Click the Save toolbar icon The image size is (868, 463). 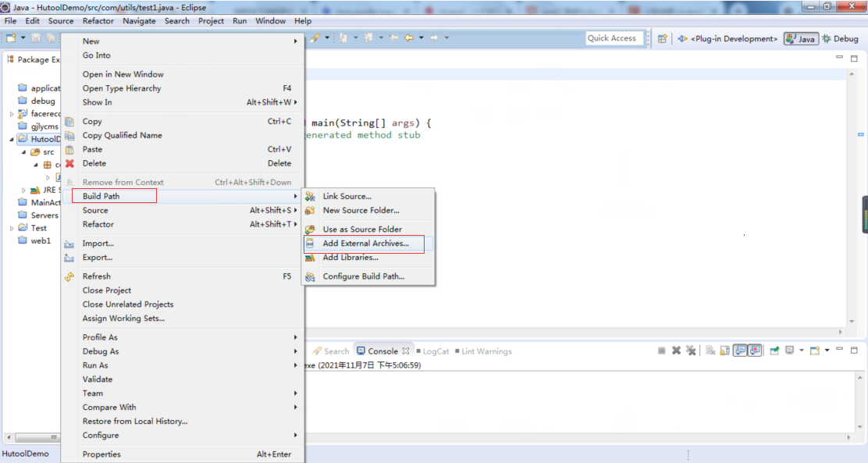36,37
